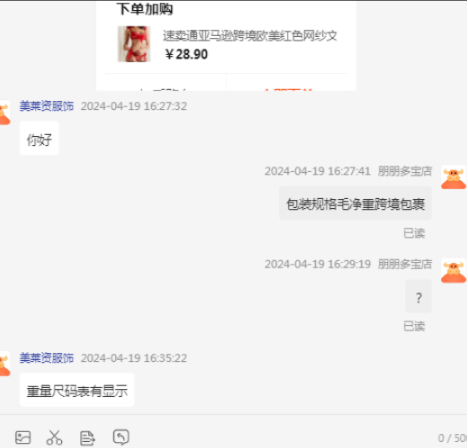Open the quick reply document icon
The width and height of the screenshot is (468, 448).
pyautogui.click(x=87, y=438)
